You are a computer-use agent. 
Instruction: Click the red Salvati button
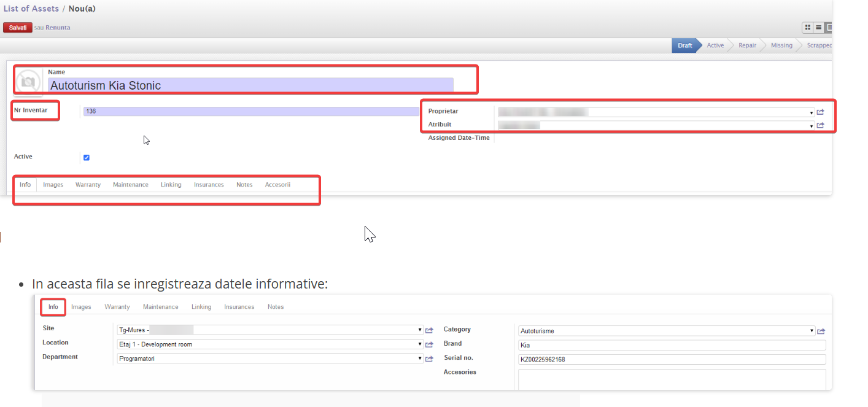pyautogui.click(x=17, y=28)
